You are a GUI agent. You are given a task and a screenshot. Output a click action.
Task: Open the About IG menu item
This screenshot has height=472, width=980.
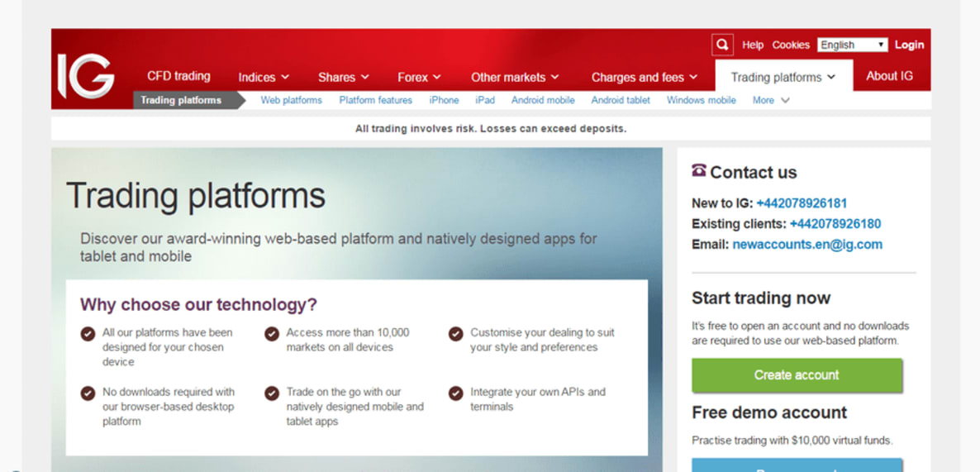(x=889, y=76)
